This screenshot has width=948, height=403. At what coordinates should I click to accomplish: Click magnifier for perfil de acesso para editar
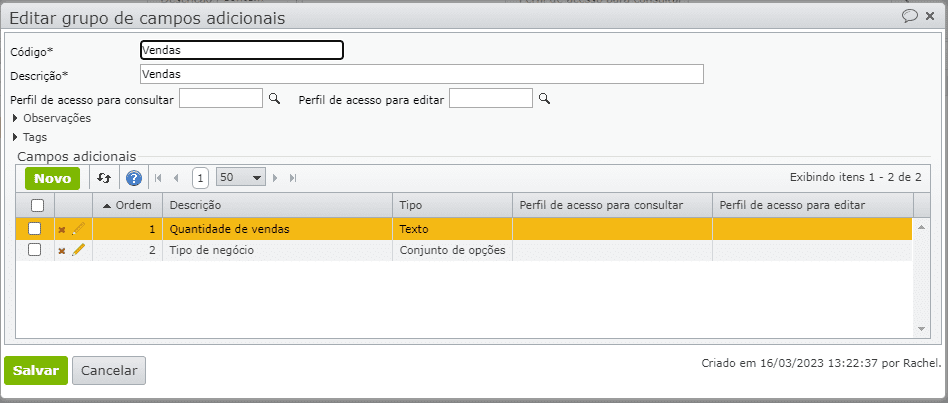coord(544,98)
